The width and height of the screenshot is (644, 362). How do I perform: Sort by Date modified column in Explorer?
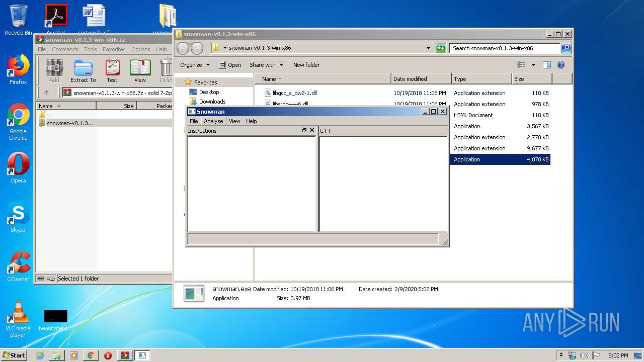coord(421,79)
